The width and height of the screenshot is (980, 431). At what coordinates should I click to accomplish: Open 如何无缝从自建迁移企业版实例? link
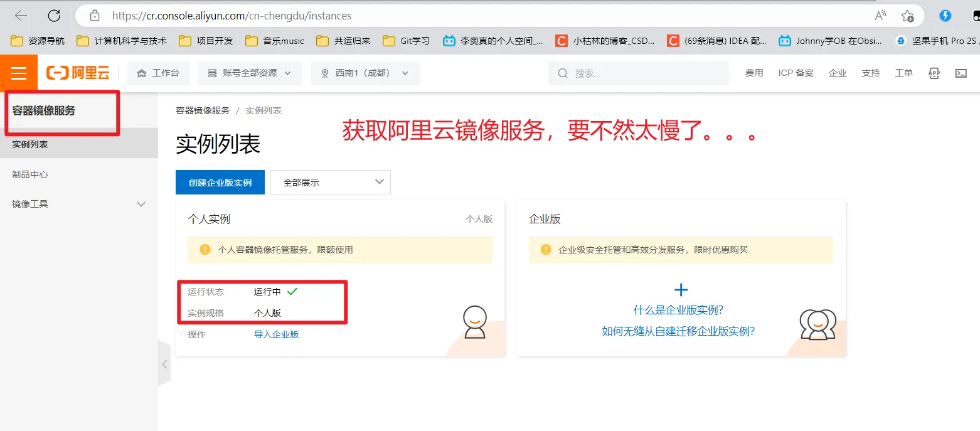tap(678, 331)
